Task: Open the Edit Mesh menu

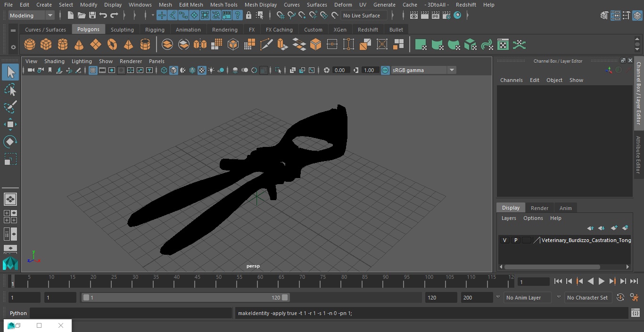Action: (x=190, y=5)
